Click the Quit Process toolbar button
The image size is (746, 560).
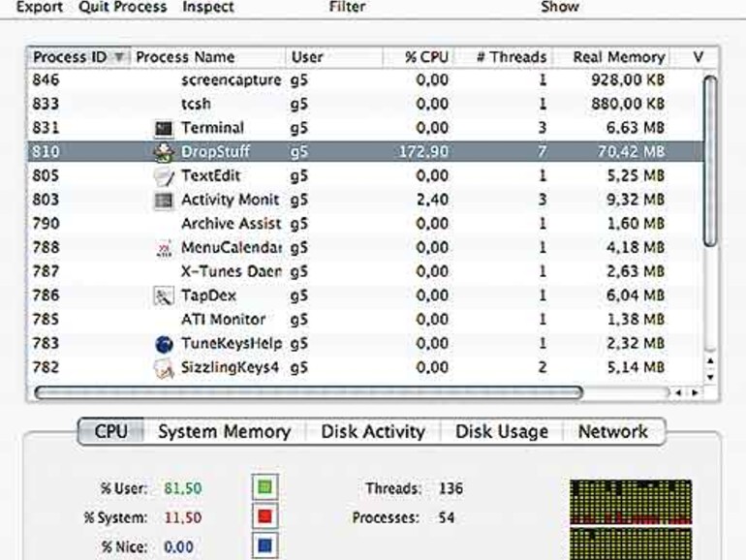tap(122, 7)
